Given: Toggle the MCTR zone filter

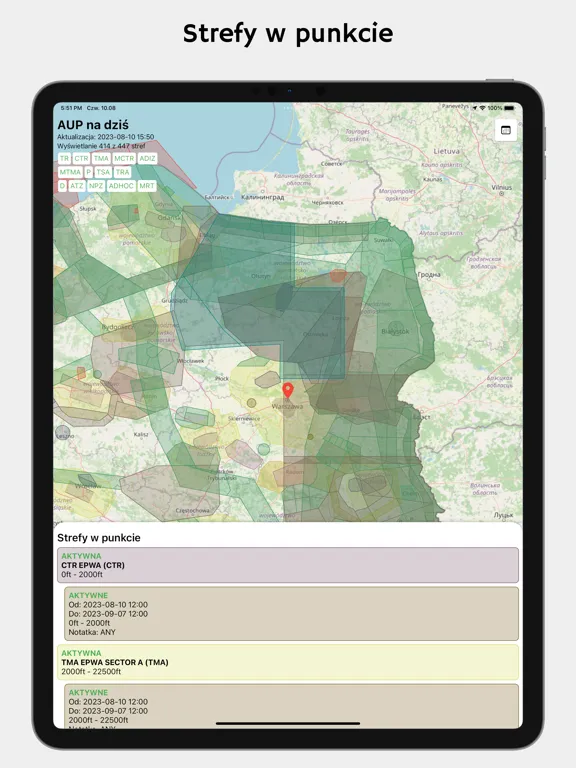Looking at the screenshot, I should 124,158.
